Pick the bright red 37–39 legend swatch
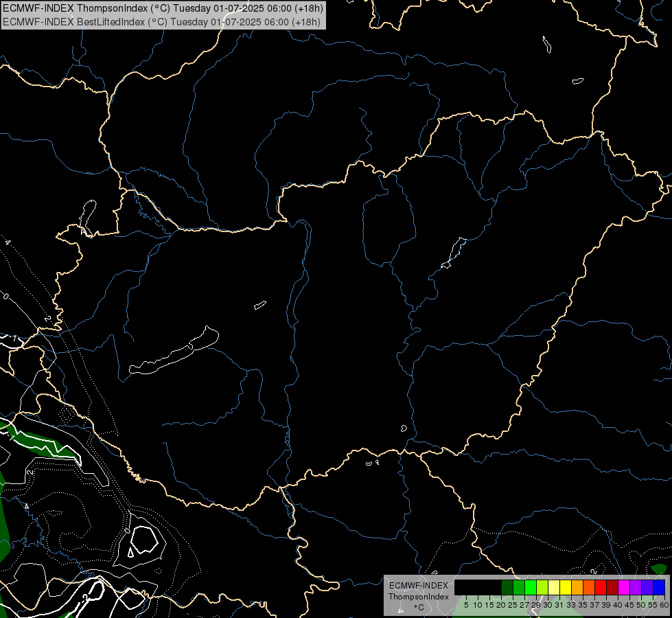This screenshot has width=672, height=618. click(601, 588)
